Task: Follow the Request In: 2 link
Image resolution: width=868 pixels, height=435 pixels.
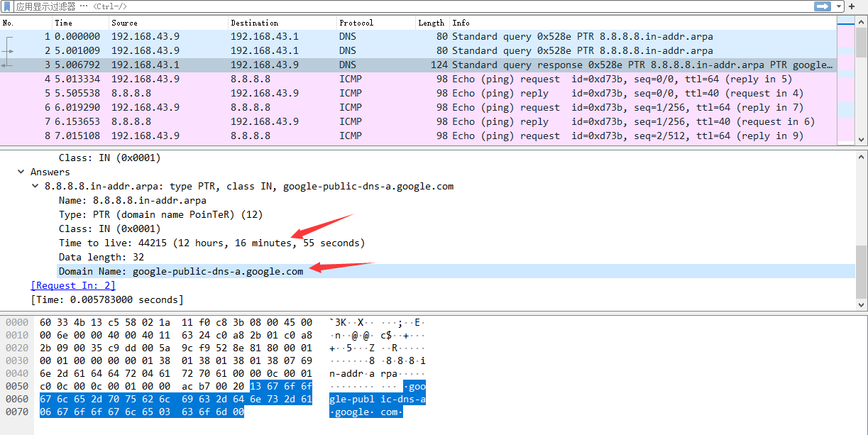Action: tap(73, 285)
